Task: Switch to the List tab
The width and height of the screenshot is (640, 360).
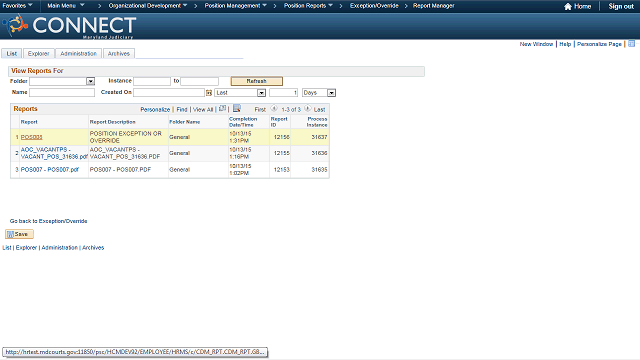Action: pyautogui.click(x=12, y=53)
